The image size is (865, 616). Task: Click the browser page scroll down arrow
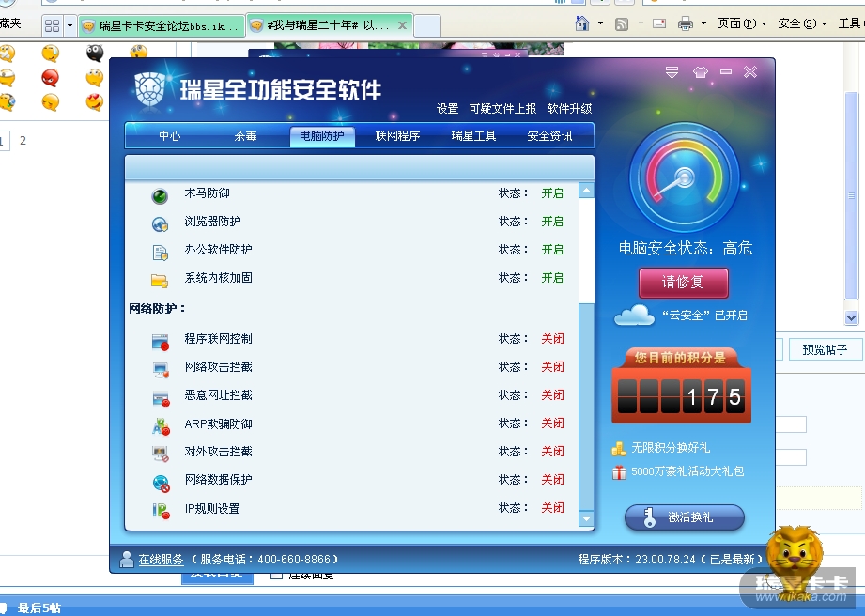(851, 317)
